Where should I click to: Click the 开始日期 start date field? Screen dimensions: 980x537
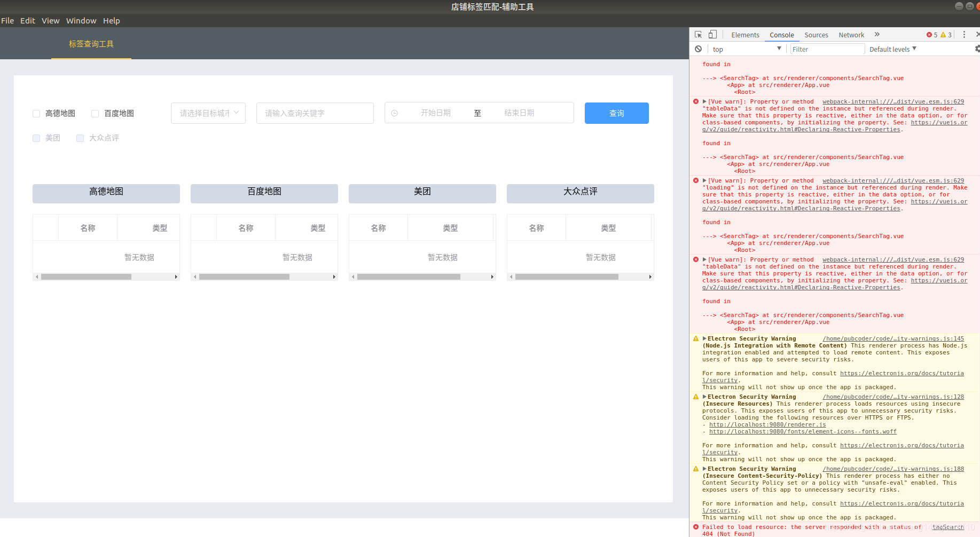(436, 113)
